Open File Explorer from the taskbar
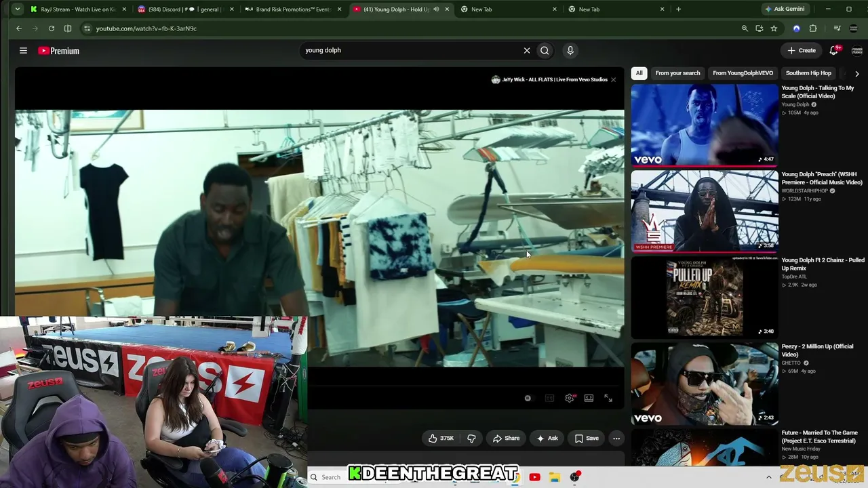Image resolution: width=868 pixels, height=488 pixels. pos(555,477)
